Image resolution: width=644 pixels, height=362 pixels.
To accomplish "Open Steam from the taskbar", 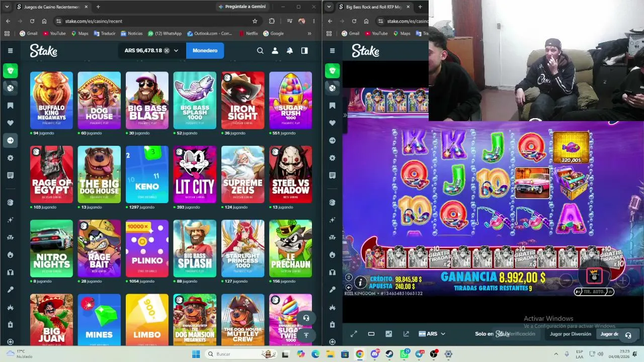I will [389, 354].
